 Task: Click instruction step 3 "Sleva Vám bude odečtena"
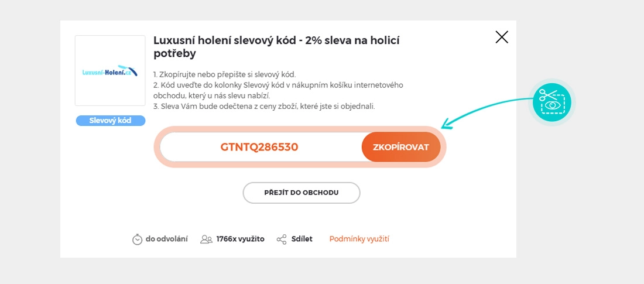coord(263,106)
